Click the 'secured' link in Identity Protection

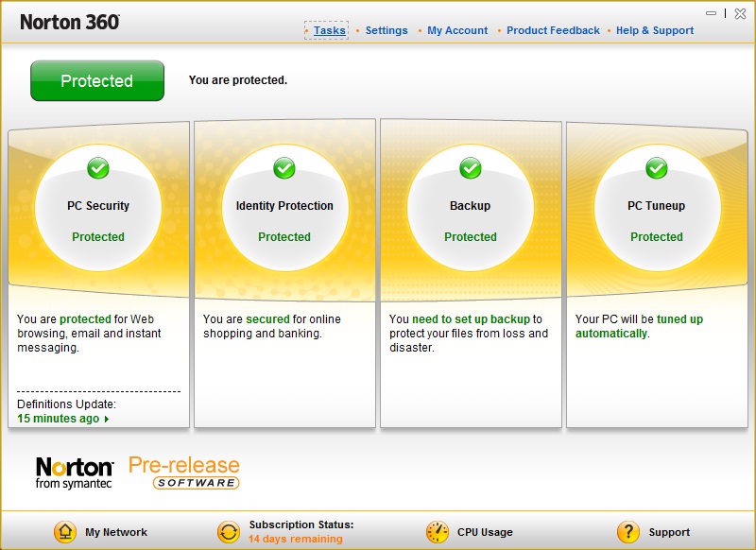click(x=267, y=319)
